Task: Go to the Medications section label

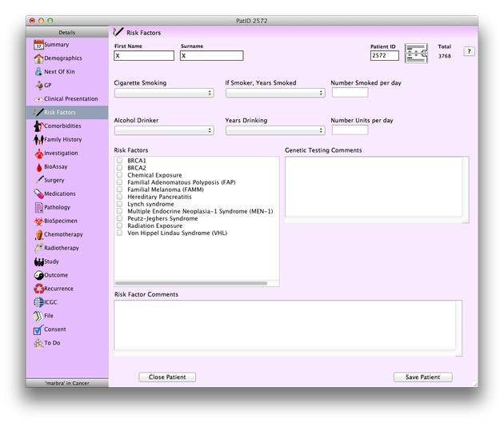Action: click(x=60, y=194)
